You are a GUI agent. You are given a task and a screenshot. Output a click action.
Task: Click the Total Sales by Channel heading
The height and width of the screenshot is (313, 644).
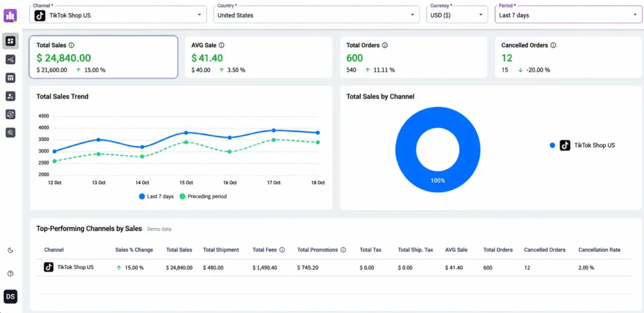[380, 97]
